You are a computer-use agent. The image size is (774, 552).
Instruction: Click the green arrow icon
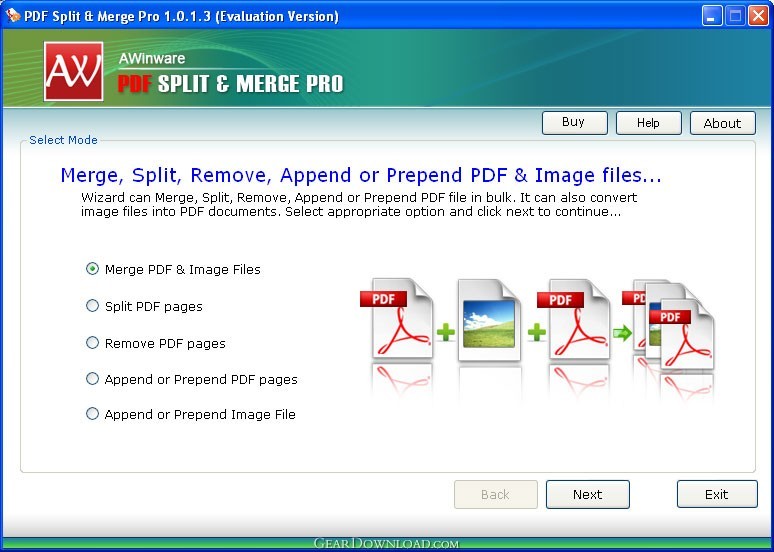tap(622, 333)
